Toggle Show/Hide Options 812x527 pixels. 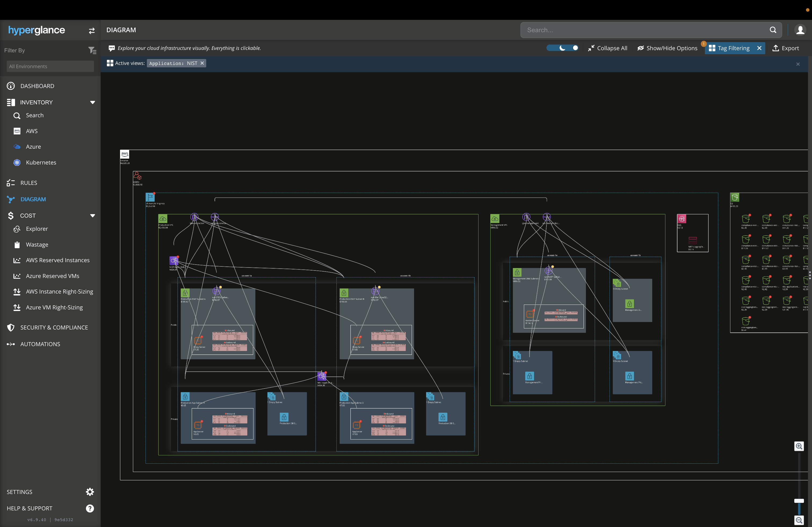click(x=667, y=48)
